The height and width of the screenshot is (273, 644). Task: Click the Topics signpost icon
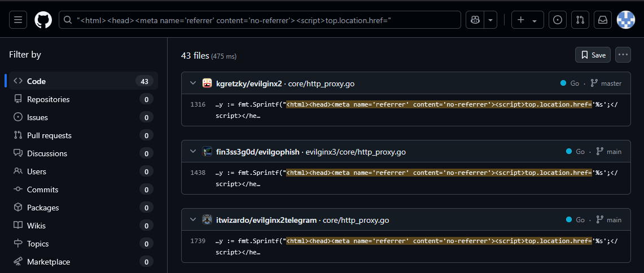17,244
